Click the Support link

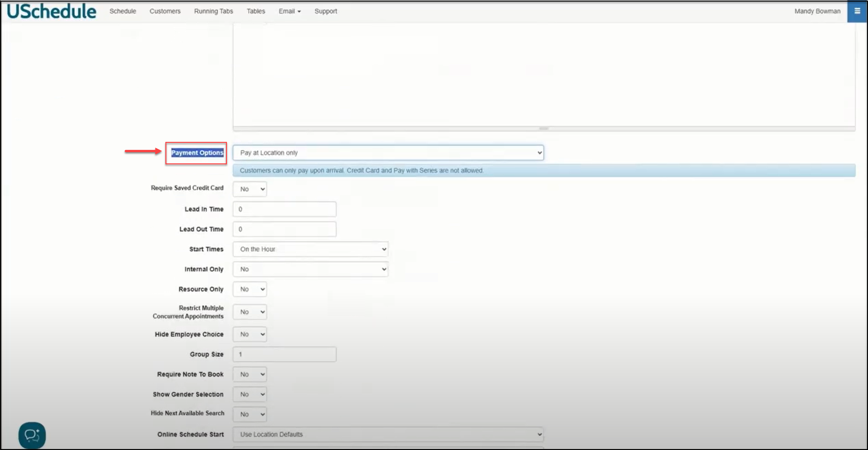[326, 11]
